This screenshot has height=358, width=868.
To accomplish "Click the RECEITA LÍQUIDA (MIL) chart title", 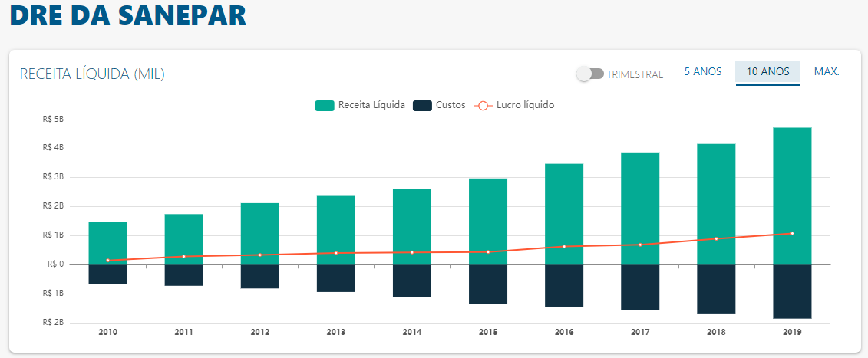I will pyautogui.click(x=92, y=74).
